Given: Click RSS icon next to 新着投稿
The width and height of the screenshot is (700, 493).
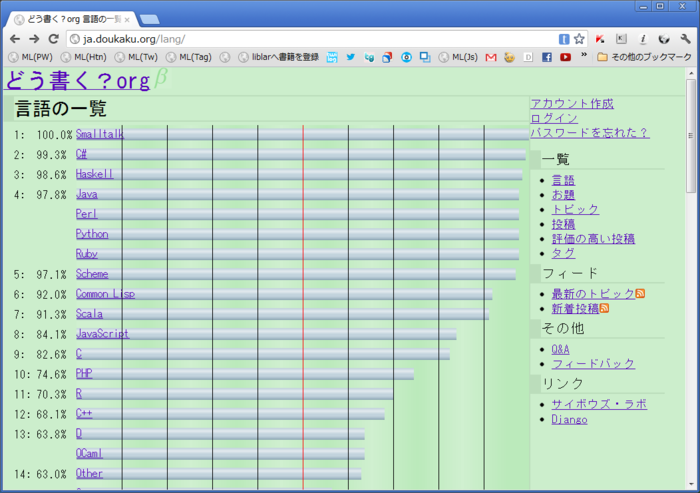Looking at the screenshot, I should tap(604, 308).
